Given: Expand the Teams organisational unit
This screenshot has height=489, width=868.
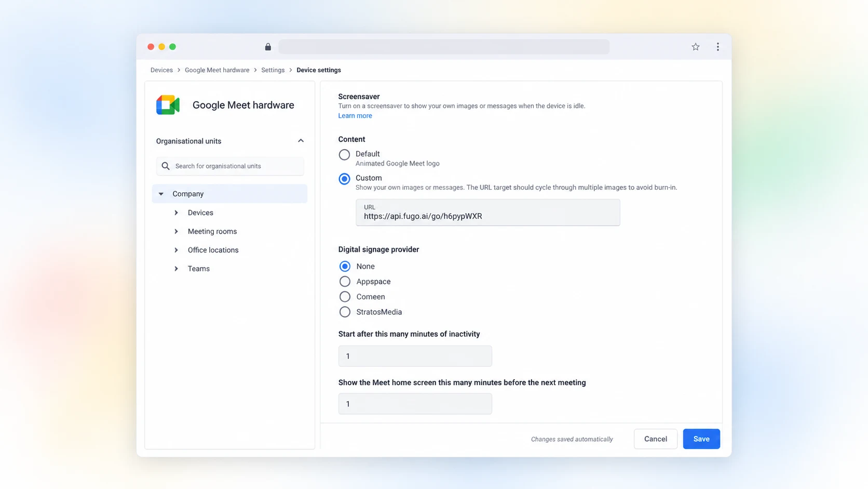Looking at the screenshot, I should [x=177, y=269].
